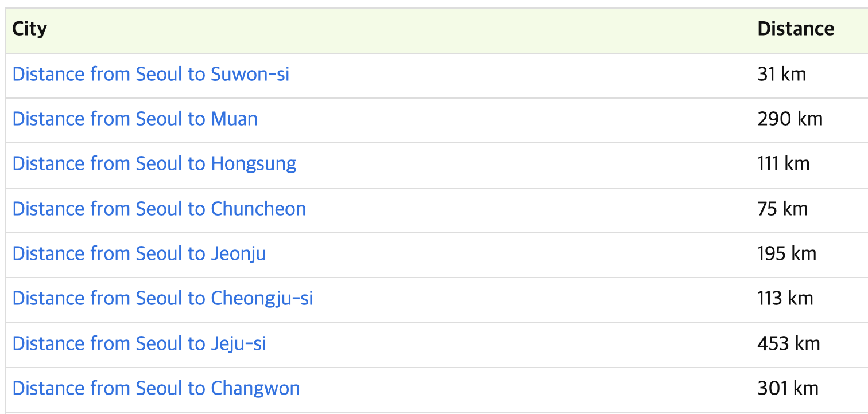Go to the Seoul to Changwon link

156,388
